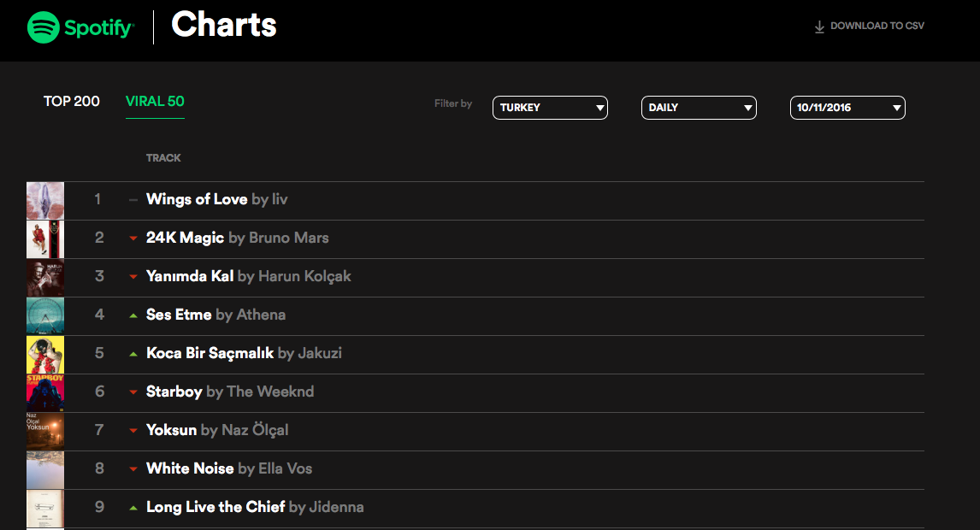Click Download to CSV link
Image resolution: width=980 pixels, height=530 pixels.
[877, 26]
